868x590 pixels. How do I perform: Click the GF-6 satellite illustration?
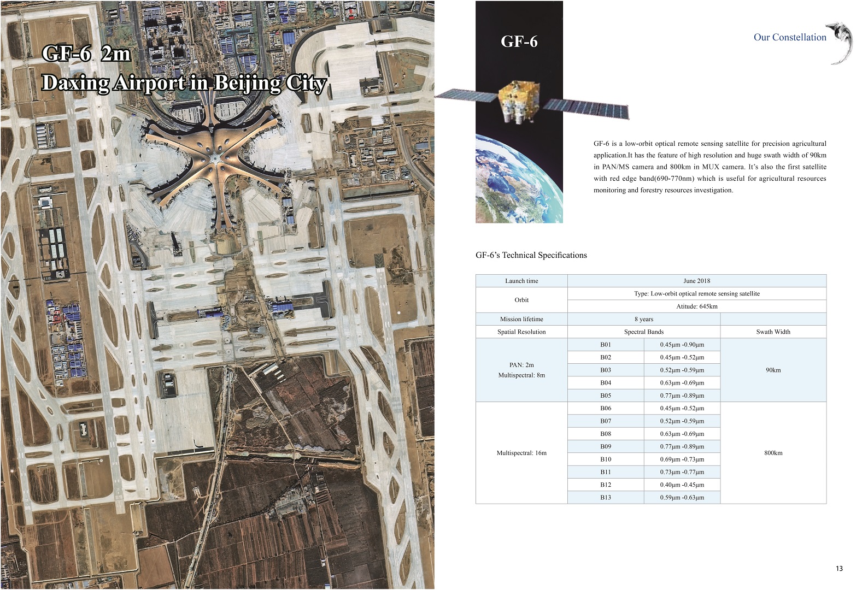519,102
